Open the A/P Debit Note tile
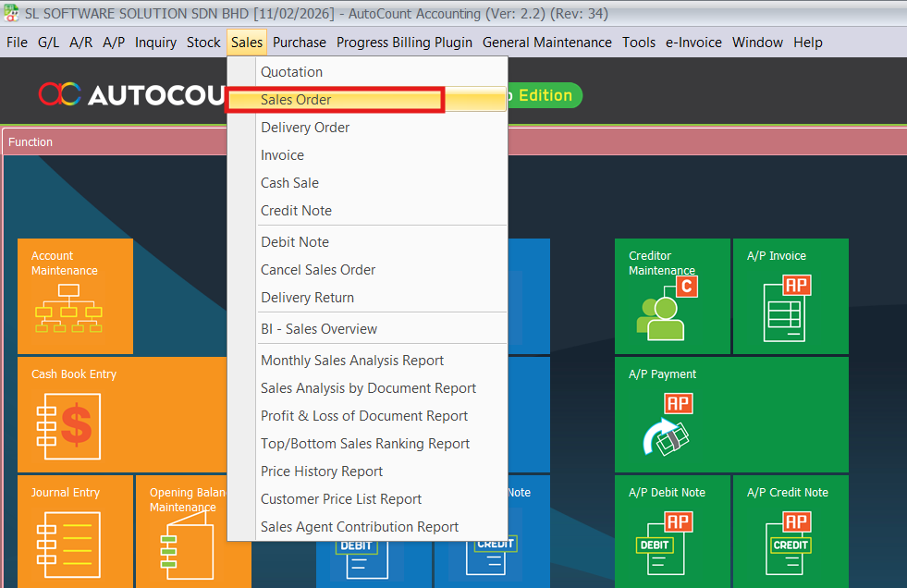The width and height of the screenshot is (907, 588). [x=672, y=532]
